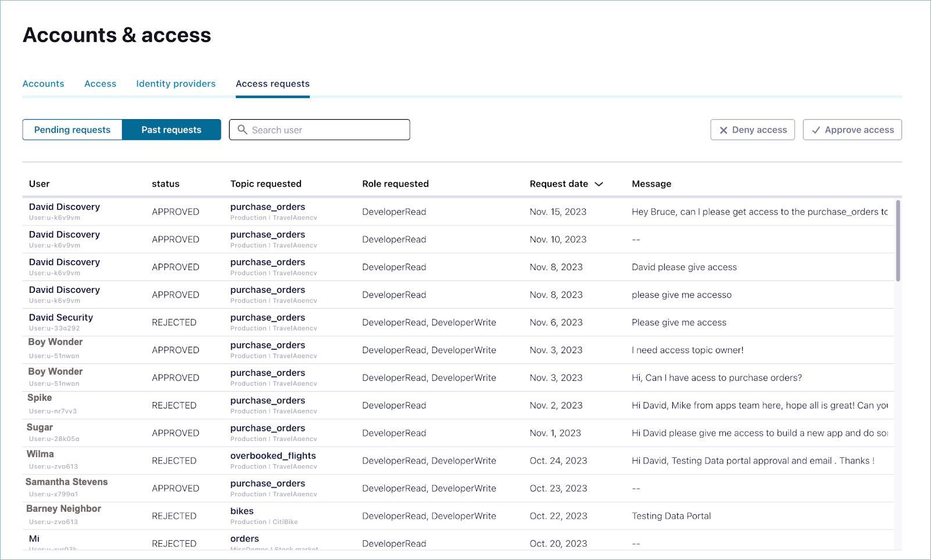Click the checkmark icon inside Approve access
Viewport: 931px width, 560px height.
click(817, 130)
